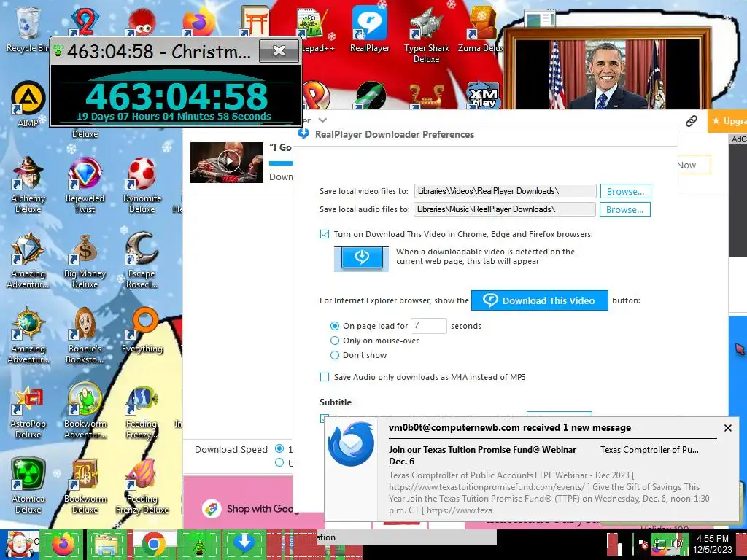Image resolution: width=747 pixels, height=560 pixels.
Task: Click the Obama framed picture gadget
Action: pos(607,69)
